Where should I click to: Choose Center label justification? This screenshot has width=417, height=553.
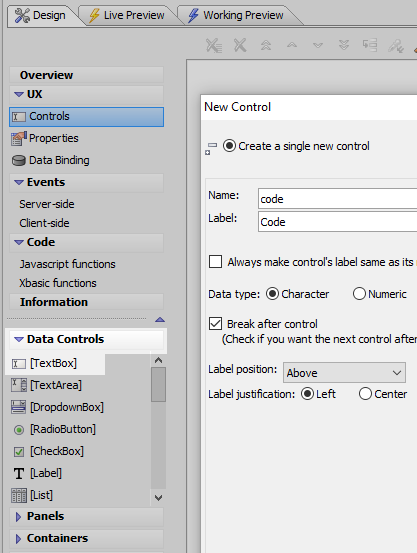365,394
